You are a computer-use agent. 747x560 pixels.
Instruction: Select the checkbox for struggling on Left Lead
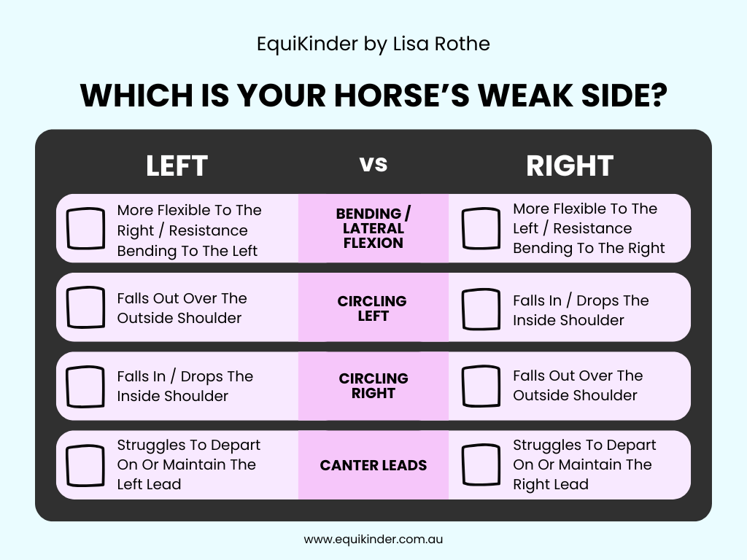(86, 465)
